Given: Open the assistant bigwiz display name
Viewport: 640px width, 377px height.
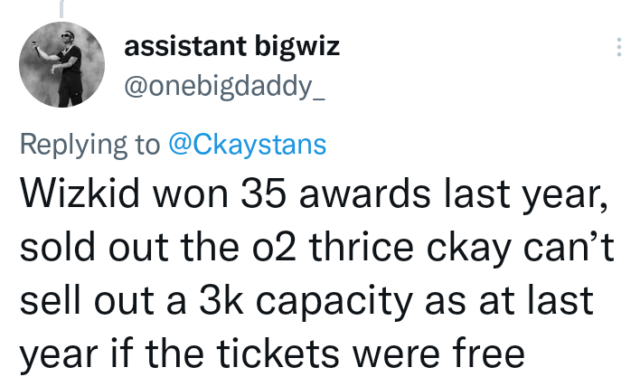Looking at the screenshot, I should click(231, 46).
